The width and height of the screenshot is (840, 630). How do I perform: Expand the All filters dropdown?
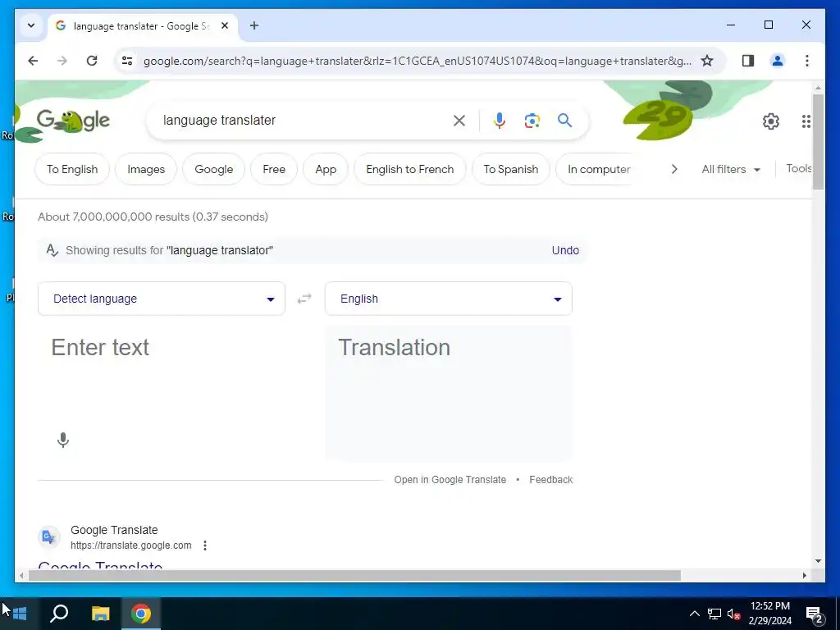pos(731,169)
